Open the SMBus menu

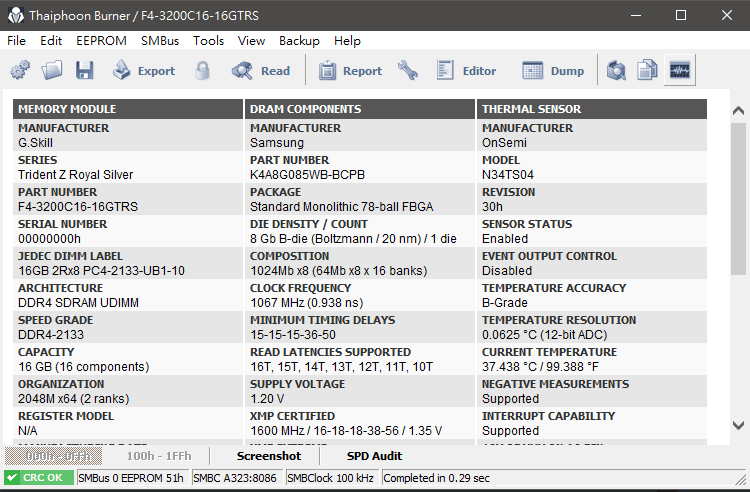click(160, 41)
